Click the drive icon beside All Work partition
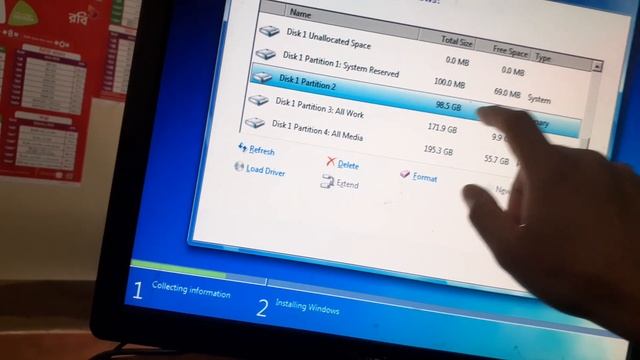 coord(258,100)
